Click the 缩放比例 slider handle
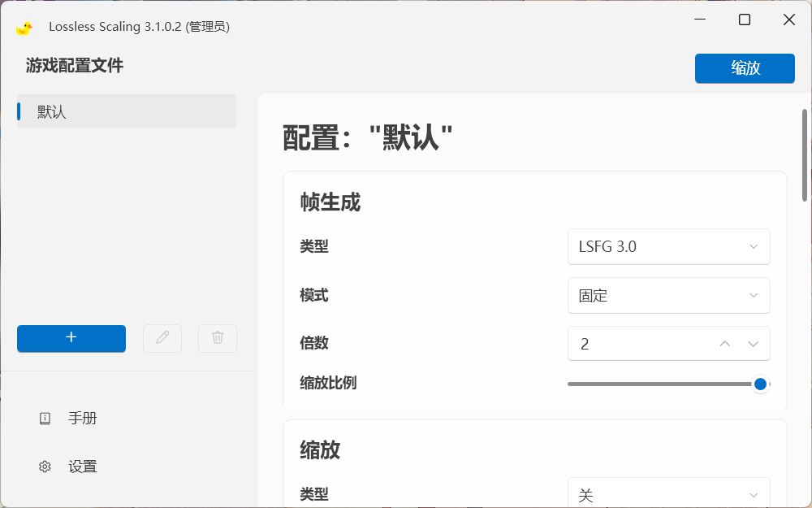This screenshot has height=508, width=812. point(760,384)
